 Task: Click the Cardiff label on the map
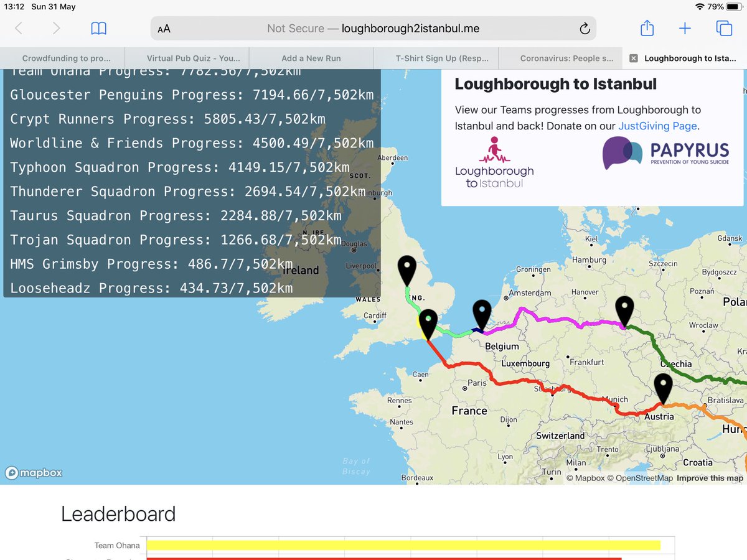(x=375, y=315)
